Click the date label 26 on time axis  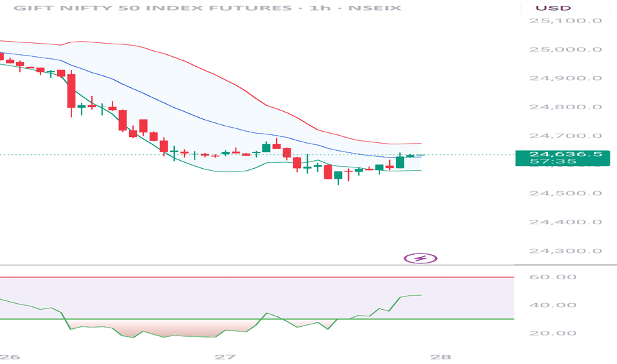(9, 357)
